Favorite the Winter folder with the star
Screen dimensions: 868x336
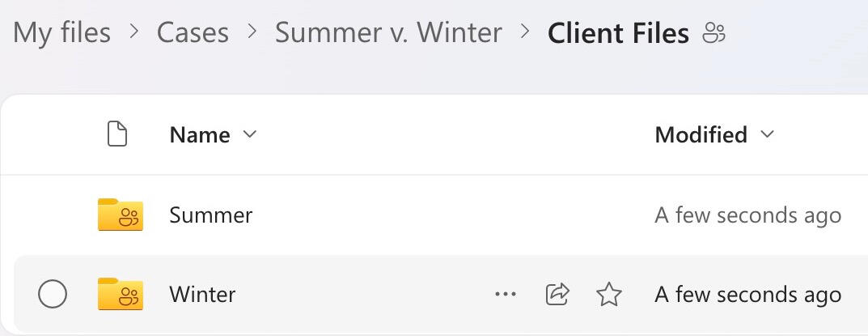click(608, 295)
